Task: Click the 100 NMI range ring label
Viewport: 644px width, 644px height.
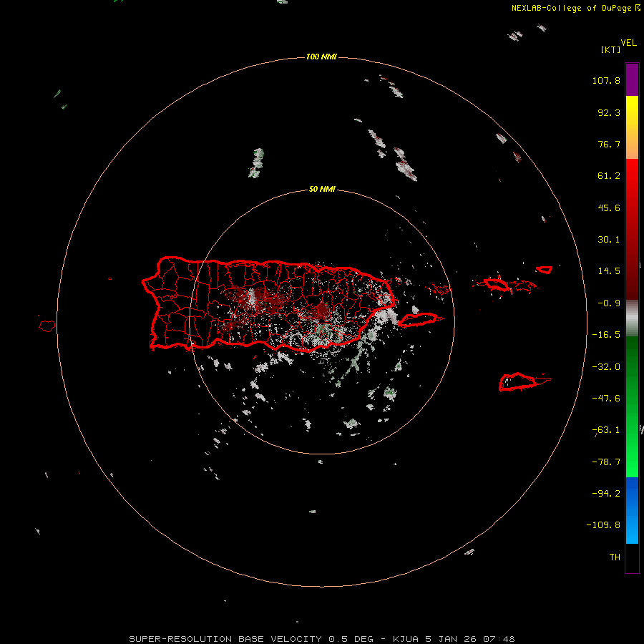Action: 321,57
